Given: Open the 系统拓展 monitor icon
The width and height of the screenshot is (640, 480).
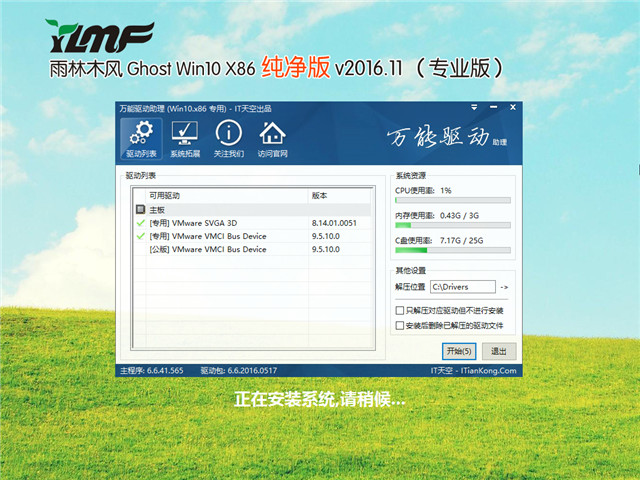Looking at the screenshot, I should [x=185, y=138].
